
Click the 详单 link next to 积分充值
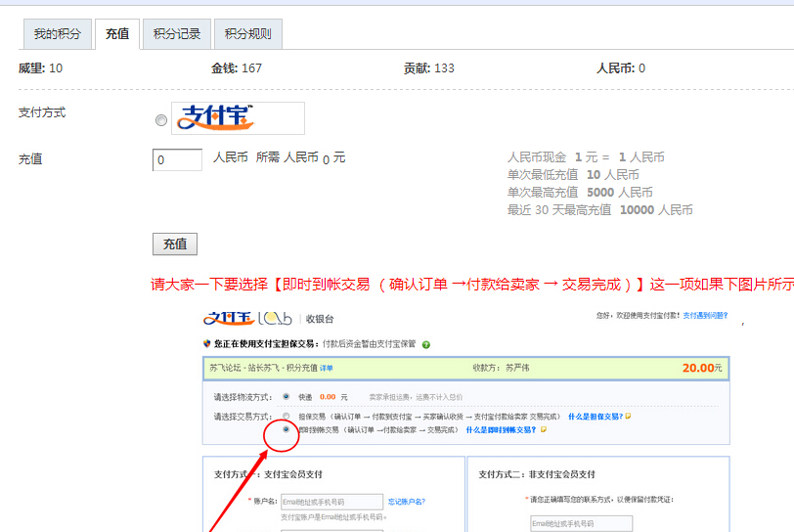coord(327,369)
